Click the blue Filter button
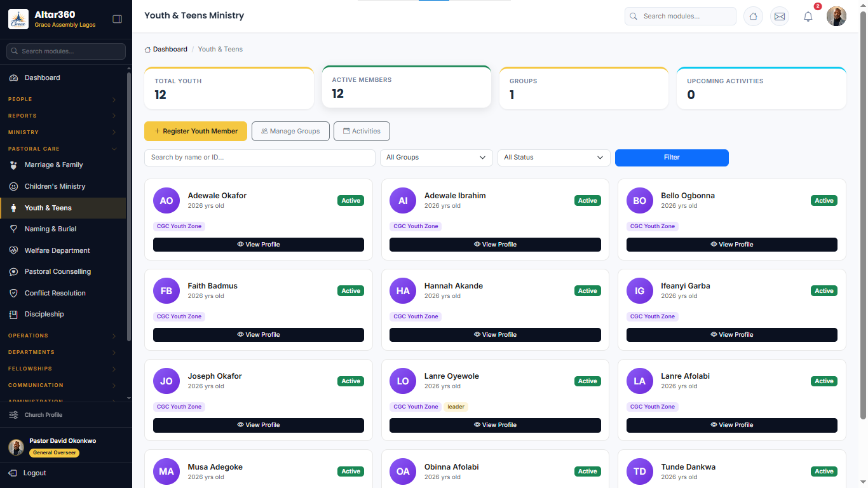 [672, 158]
